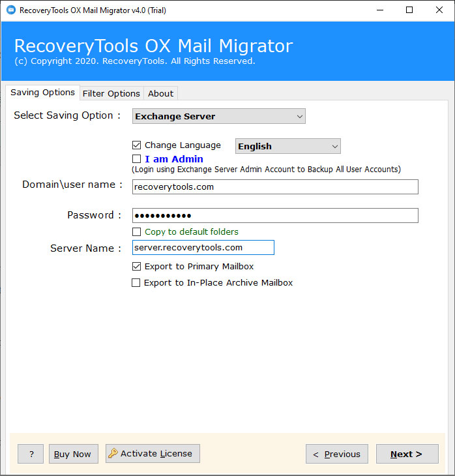The image size is (455, 476).
Task: Click the Next > button
Action: (407, 454)
